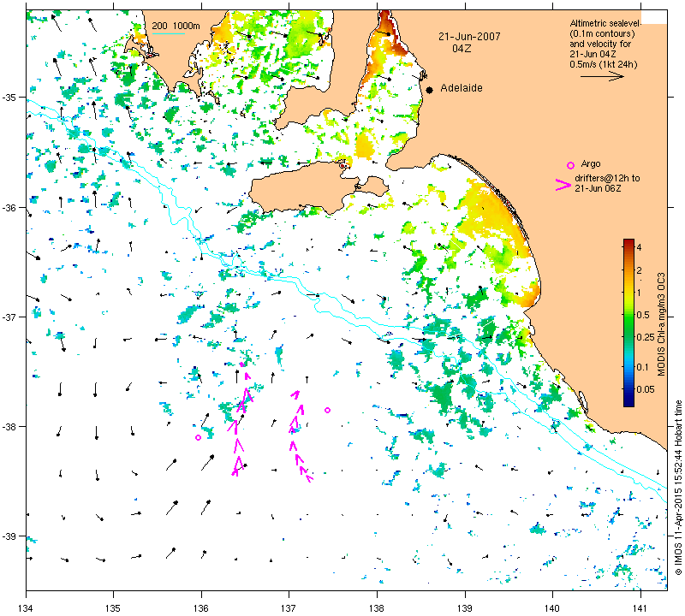Click the '0.25' value on colorbar

[646, 337]
